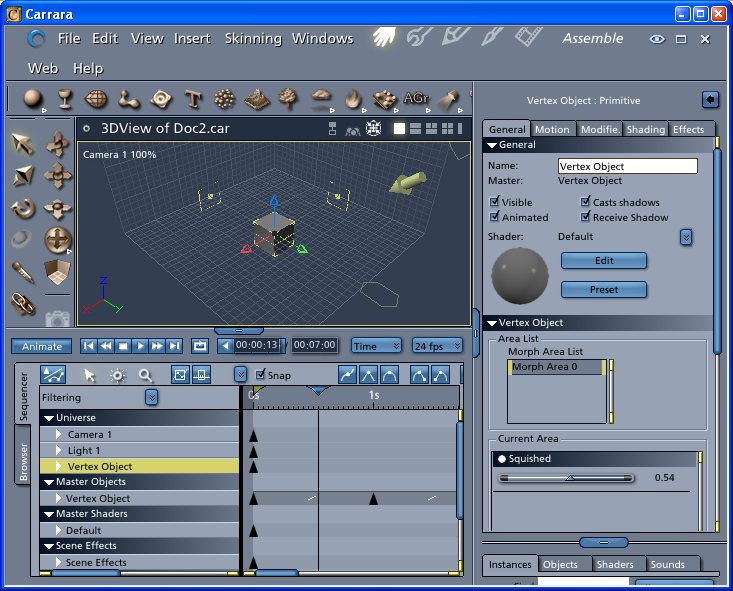Toggle the eye visibility icon in menu bar
This screenshot has width=733, height=591.
tap(657, 39)
